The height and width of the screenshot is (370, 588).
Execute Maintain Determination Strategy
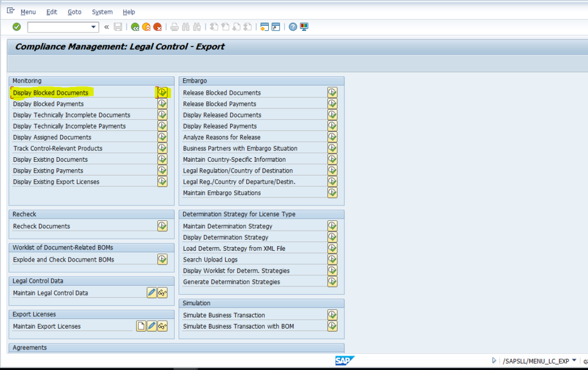tap(332, 226)
